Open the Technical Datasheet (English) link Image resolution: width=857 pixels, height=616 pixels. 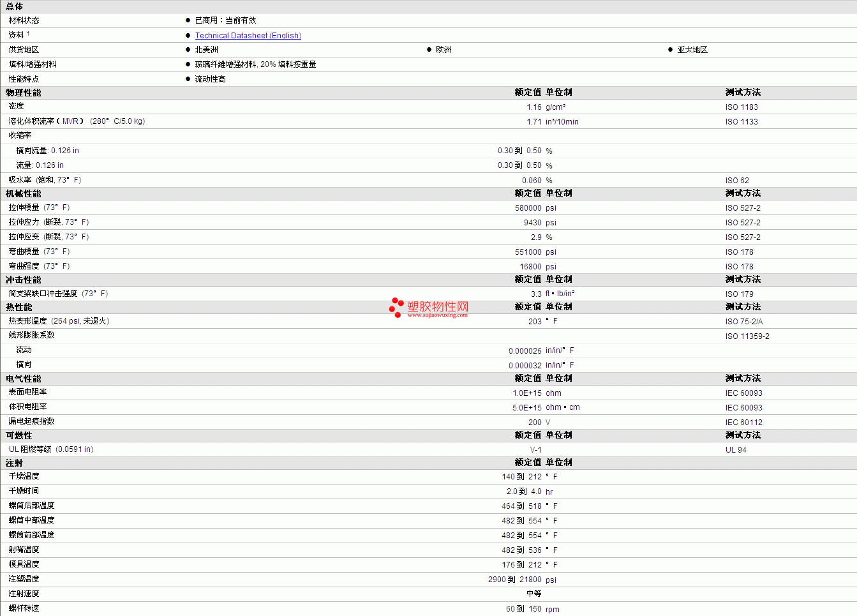click(248, 36)
